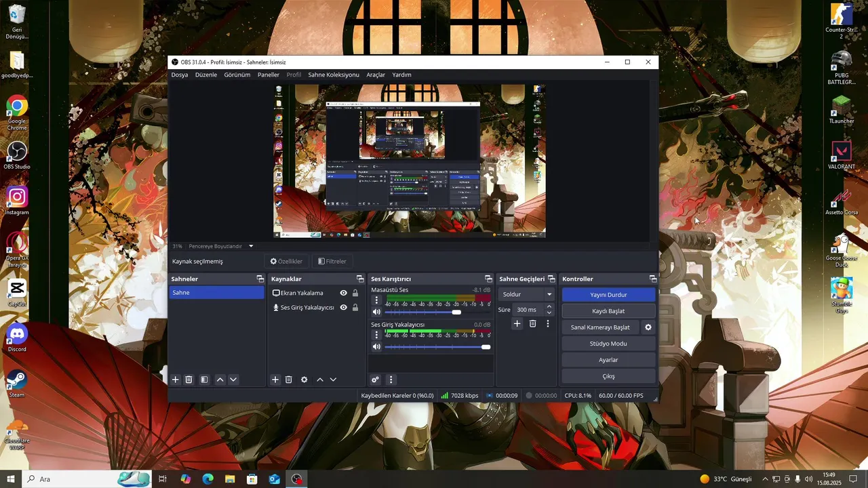Image resolution: width=868 pixels, height=488 pixels.
Task: Open source properties gear in Kaynaklar panel
Action: pos(304,380)
